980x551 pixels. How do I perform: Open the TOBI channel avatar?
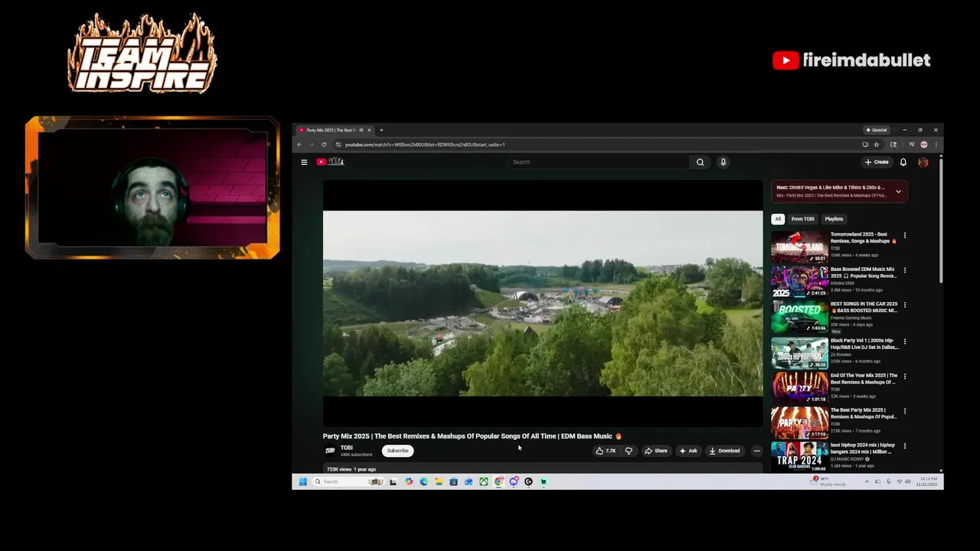330,451
